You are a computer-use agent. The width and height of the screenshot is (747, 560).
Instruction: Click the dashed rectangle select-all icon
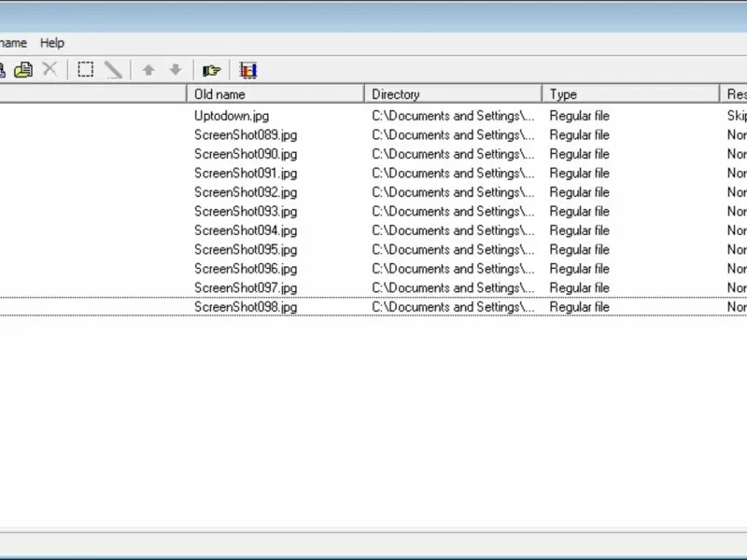click(x=85, y=69)
